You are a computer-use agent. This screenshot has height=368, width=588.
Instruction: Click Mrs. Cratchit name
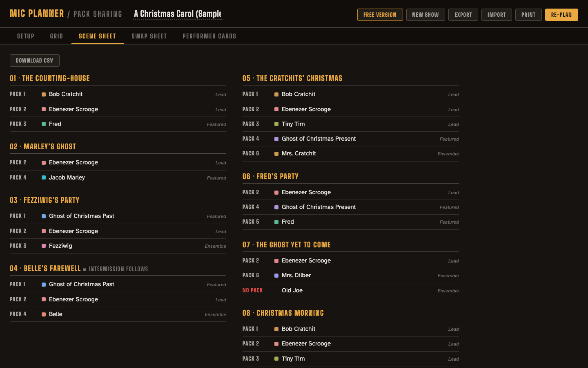coord(299,153)
